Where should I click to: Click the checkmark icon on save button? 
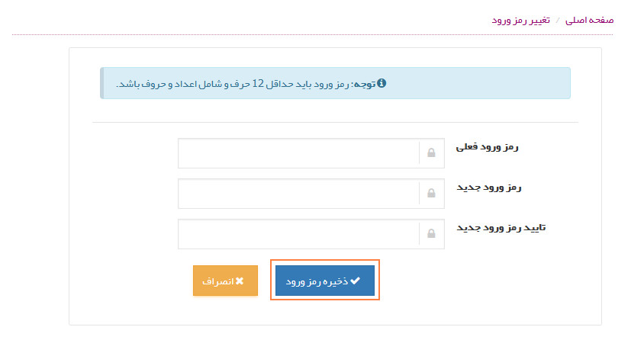pos(355,281)
